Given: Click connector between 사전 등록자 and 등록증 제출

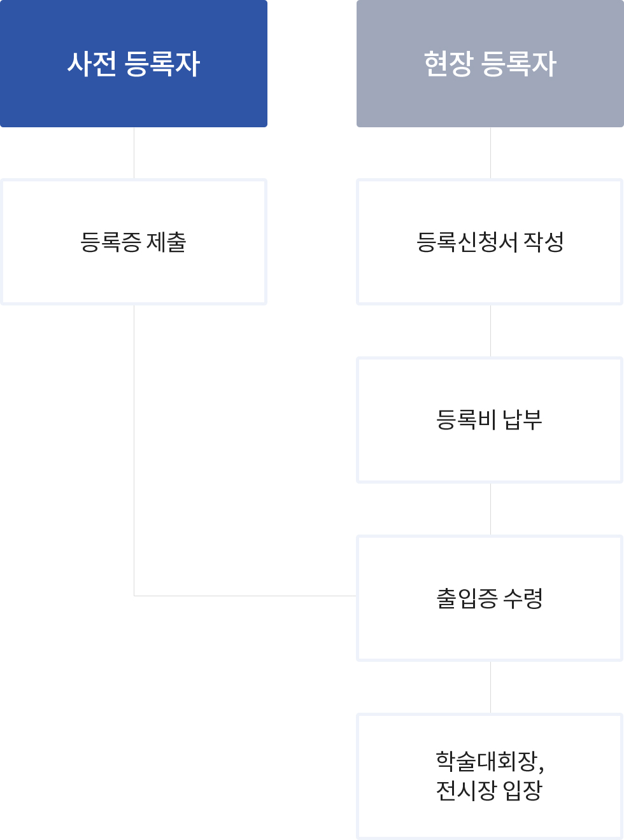Looking at the screenshot, I should [x=134, y=153].
